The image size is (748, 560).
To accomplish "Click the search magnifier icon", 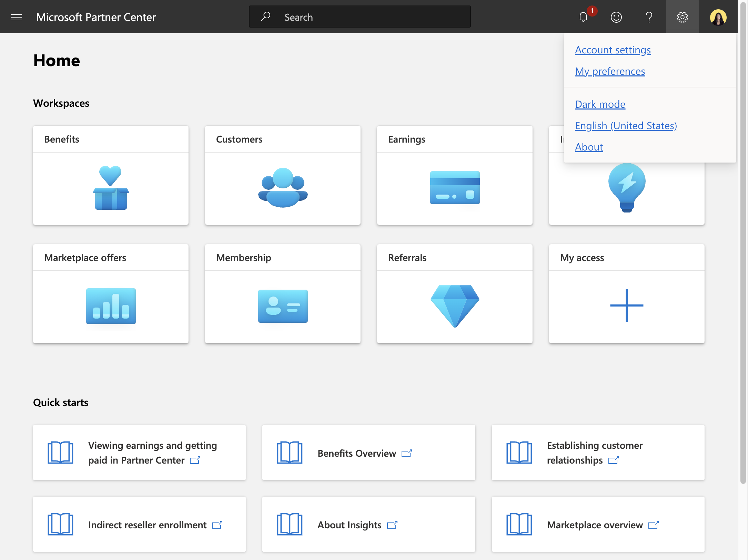I will click(265, 17).
